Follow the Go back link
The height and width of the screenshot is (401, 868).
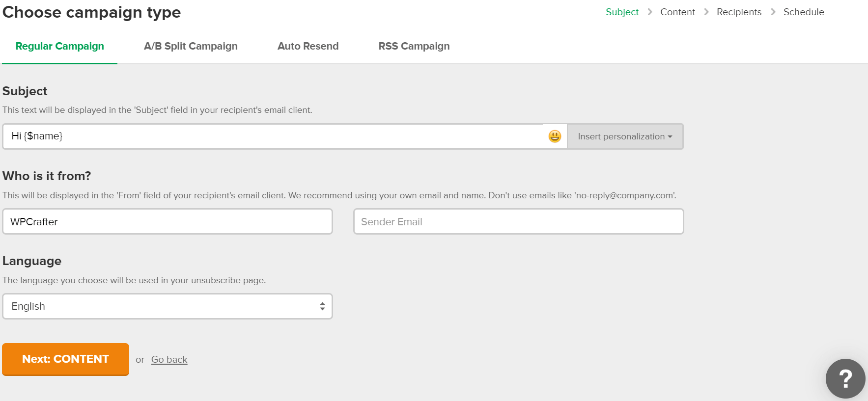[169, 360]
